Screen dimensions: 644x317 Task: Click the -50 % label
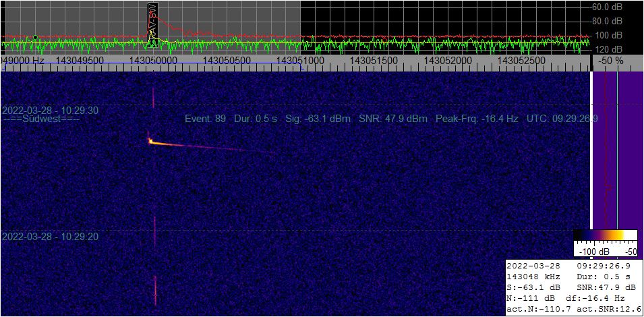(x=611, y=60)
